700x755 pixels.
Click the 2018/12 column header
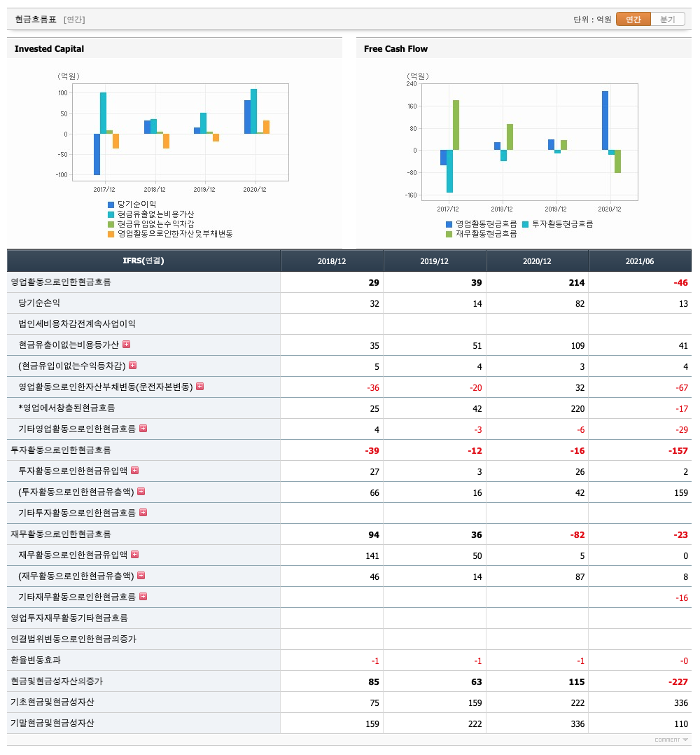[332, 261]
